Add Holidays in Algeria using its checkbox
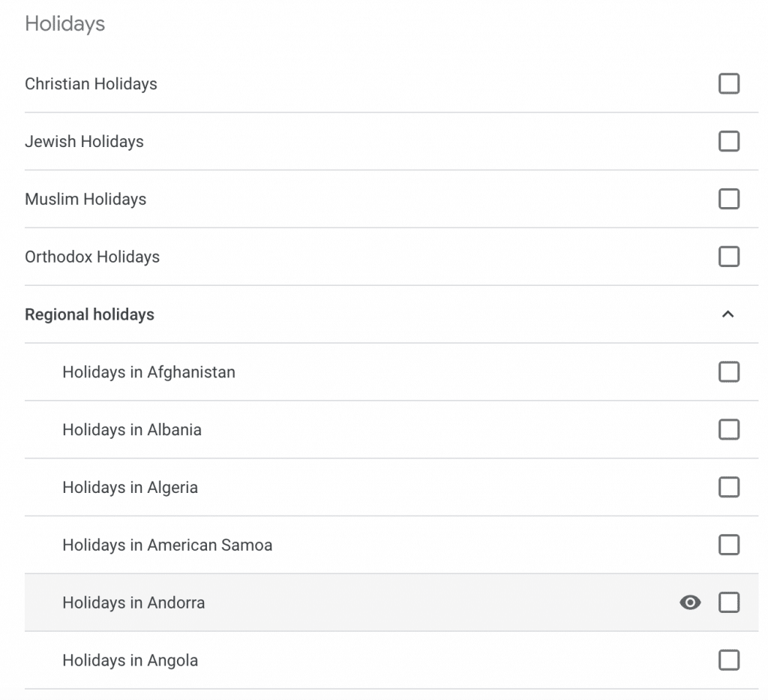 [x=729, y=488]
